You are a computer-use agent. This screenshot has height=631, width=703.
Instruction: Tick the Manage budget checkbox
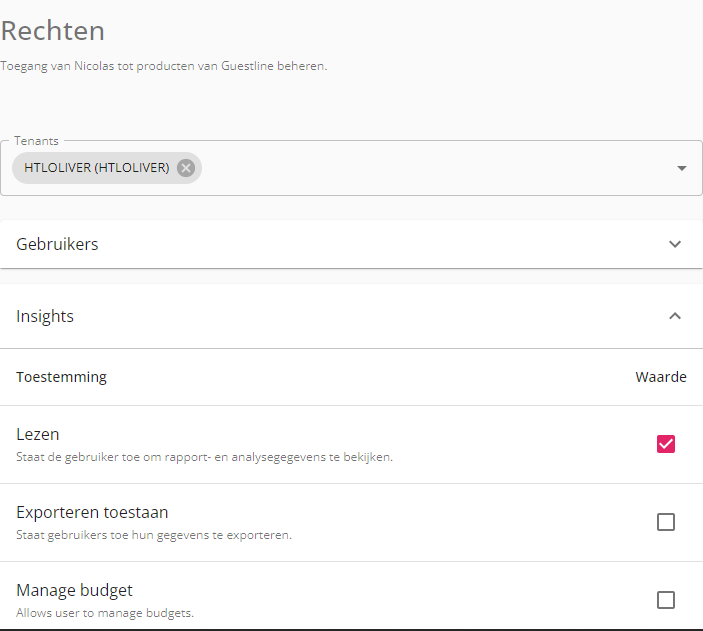pos(666,600)
